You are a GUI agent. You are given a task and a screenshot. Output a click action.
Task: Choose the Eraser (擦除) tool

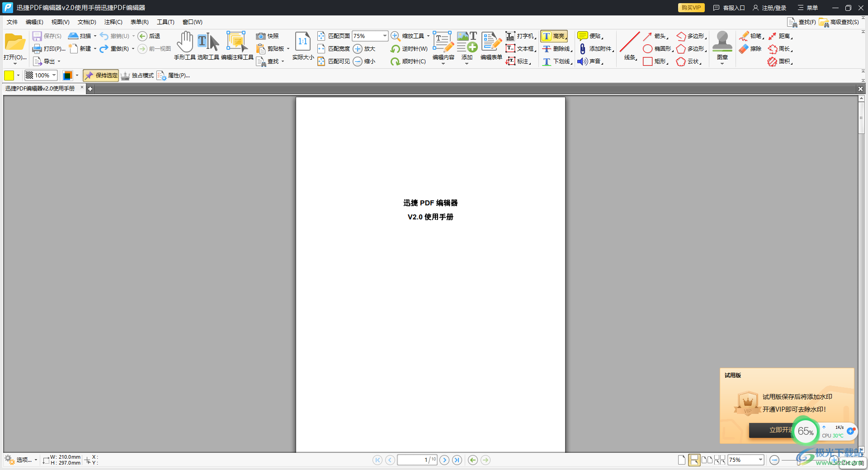click(750, 49)
